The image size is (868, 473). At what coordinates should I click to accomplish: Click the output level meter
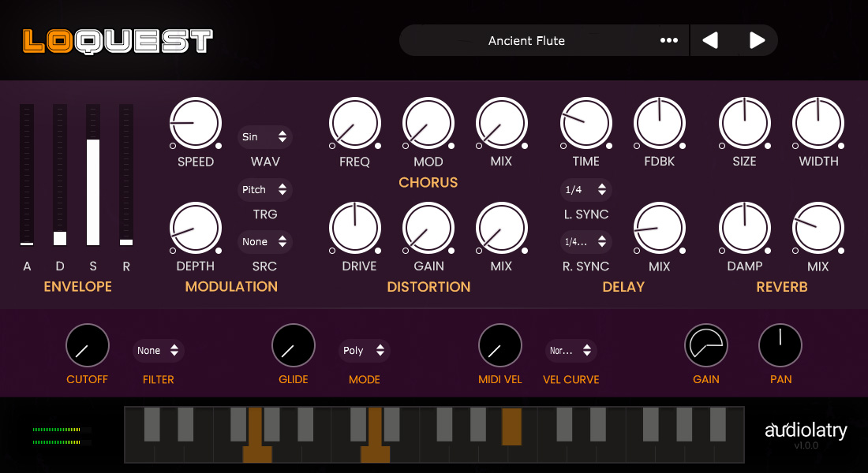pyautogui.click(x=62, y=436)
